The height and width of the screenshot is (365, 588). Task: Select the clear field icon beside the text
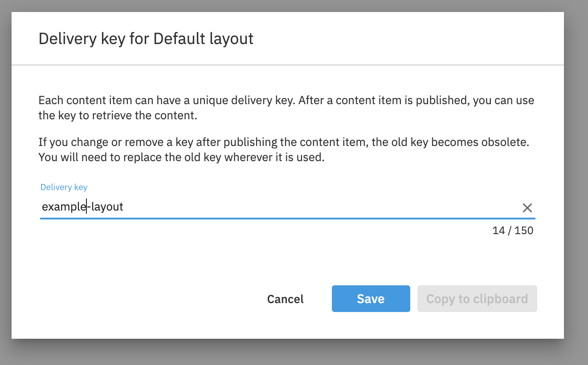click(527, 208)
